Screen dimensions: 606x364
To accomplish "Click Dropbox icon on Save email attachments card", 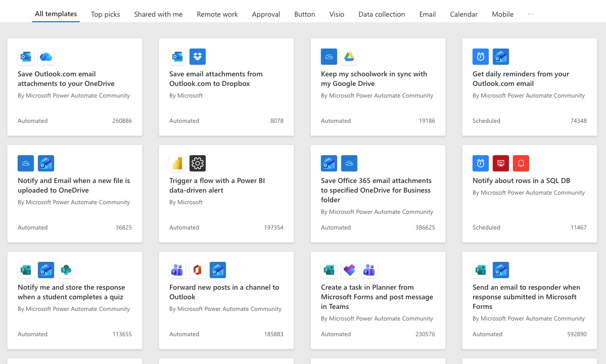I will click(x=198, y=57).
